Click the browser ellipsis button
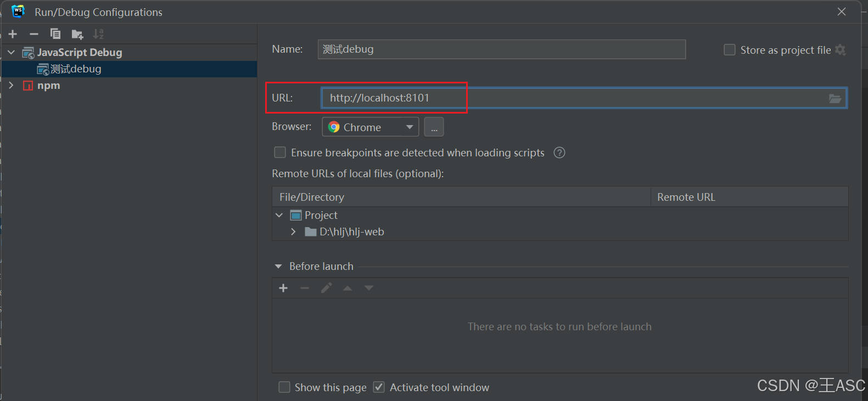Viewport: 868px width, 401px height. (434, 127)
